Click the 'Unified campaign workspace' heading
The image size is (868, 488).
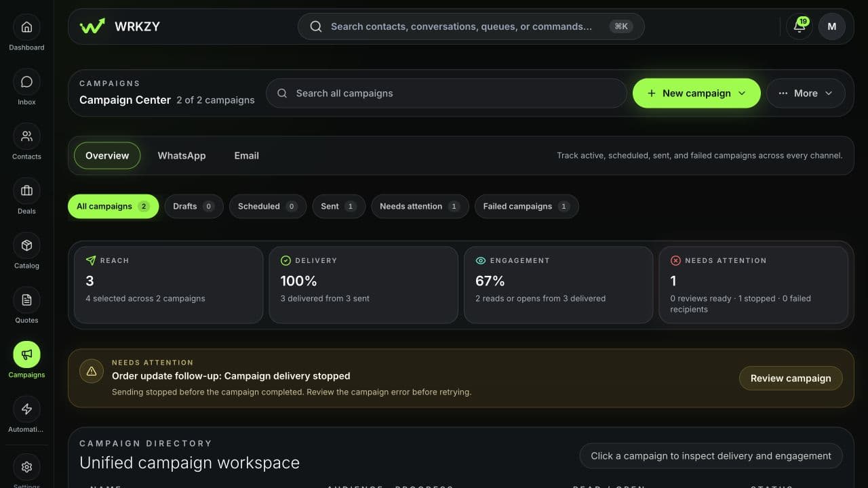tap(189, 463)
